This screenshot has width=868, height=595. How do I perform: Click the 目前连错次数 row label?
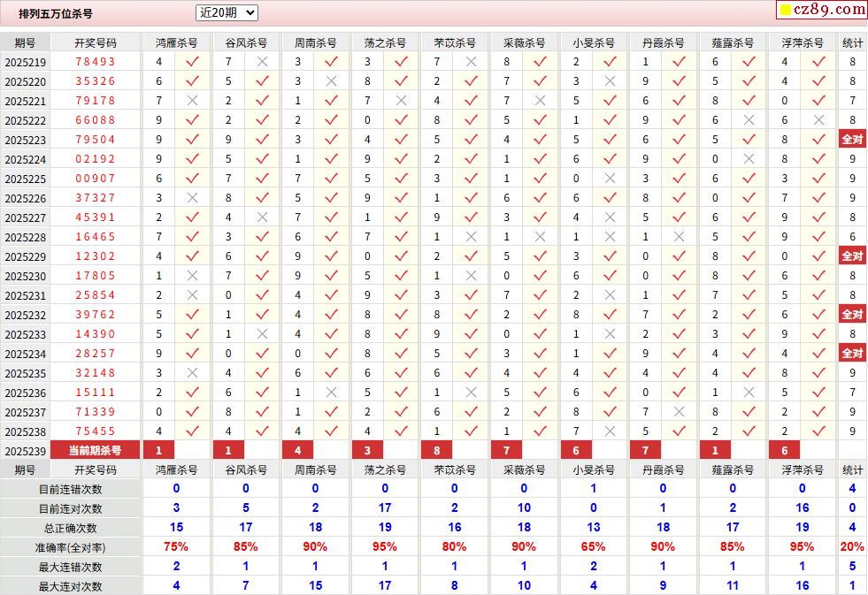pyautogui.click(x=70, y=490)
